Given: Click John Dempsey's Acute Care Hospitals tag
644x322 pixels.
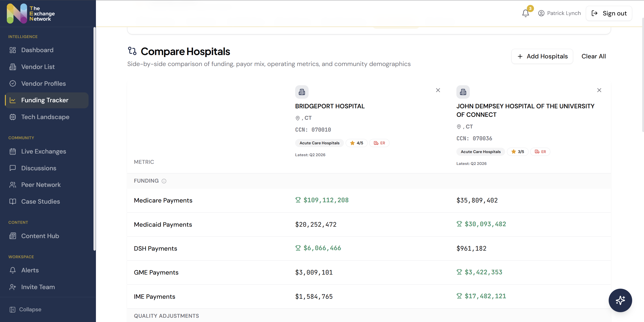Looking at the screenshot, I should click(x=481, y=152).
